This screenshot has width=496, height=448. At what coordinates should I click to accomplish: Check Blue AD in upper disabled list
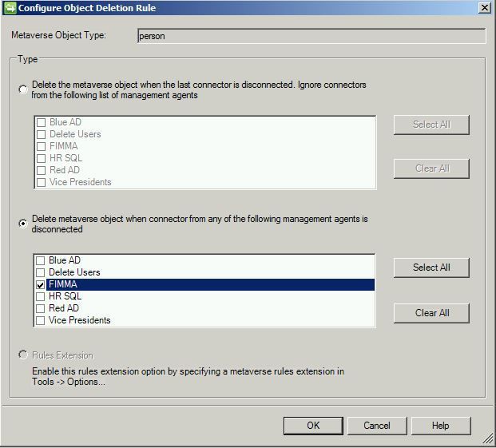click(41, 122)
